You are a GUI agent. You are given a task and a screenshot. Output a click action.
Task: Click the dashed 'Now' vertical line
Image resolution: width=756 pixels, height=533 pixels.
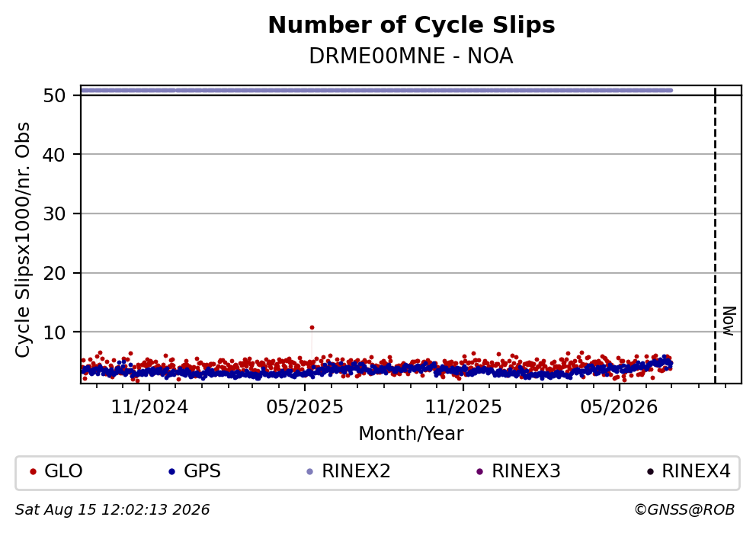[x=715, y=235]
